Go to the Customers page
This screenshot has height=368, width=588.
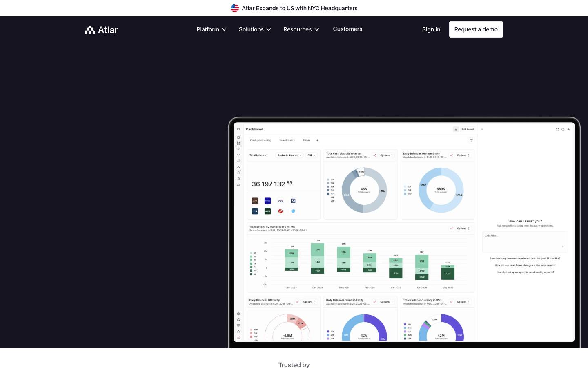pos(347,29)
